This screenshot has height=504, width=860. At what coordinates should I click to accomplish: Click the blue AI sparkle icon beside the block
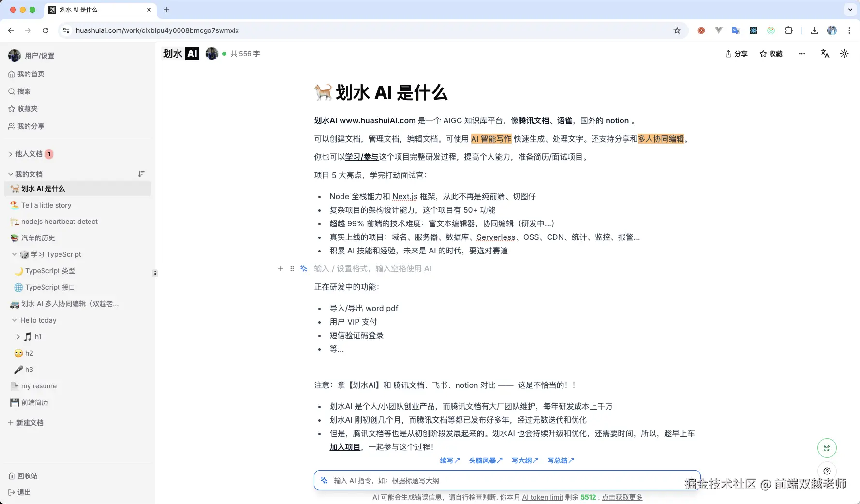pyautogui.click(x=303, y=268)
